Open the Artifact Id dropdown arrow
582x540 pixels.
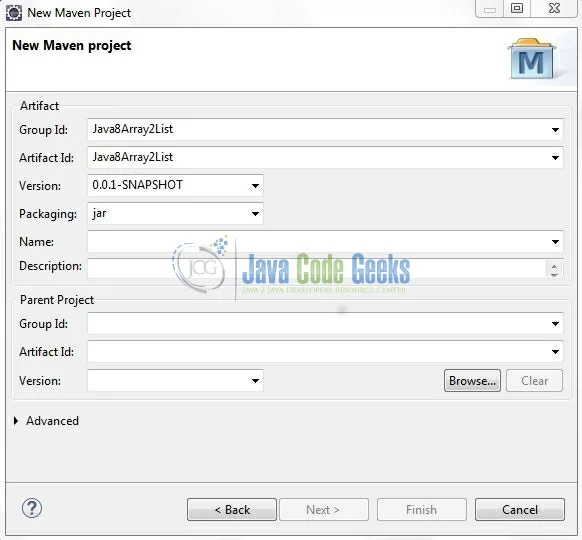(555, 158)
